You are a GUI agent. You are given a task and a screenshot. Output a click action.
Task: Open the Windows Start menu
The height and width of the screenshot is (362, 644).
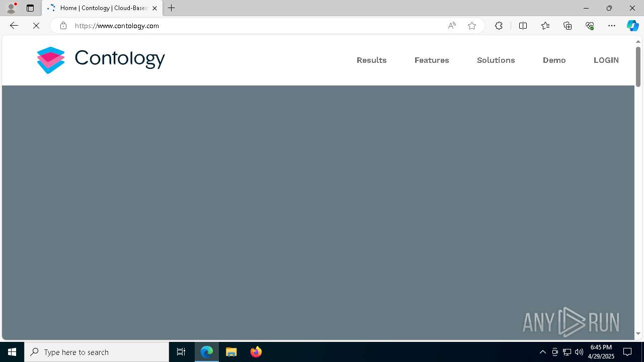point(12,352)
